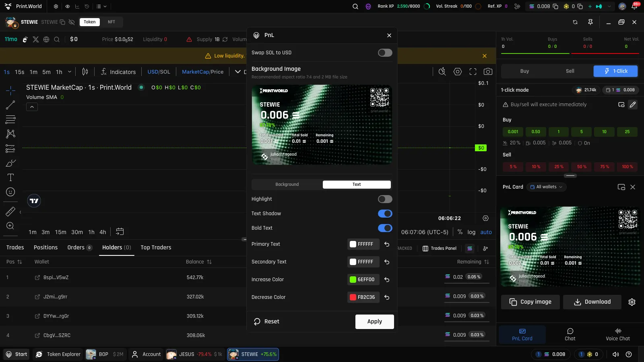This screenshot has width=644, height=362.
Task: Enable the Highlight switch
Action: pos(385,199)
